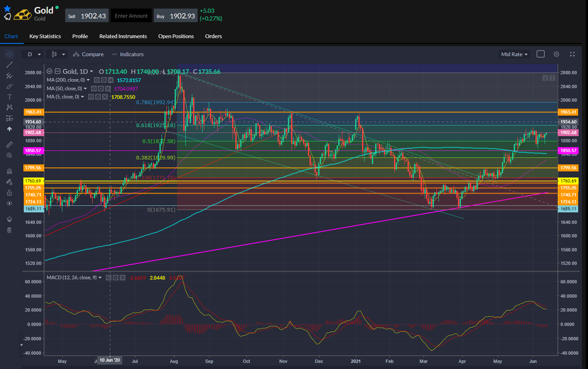Pick the ruler measure tool
The height and width of the screenshot is (369, 588).
[9, 145]
